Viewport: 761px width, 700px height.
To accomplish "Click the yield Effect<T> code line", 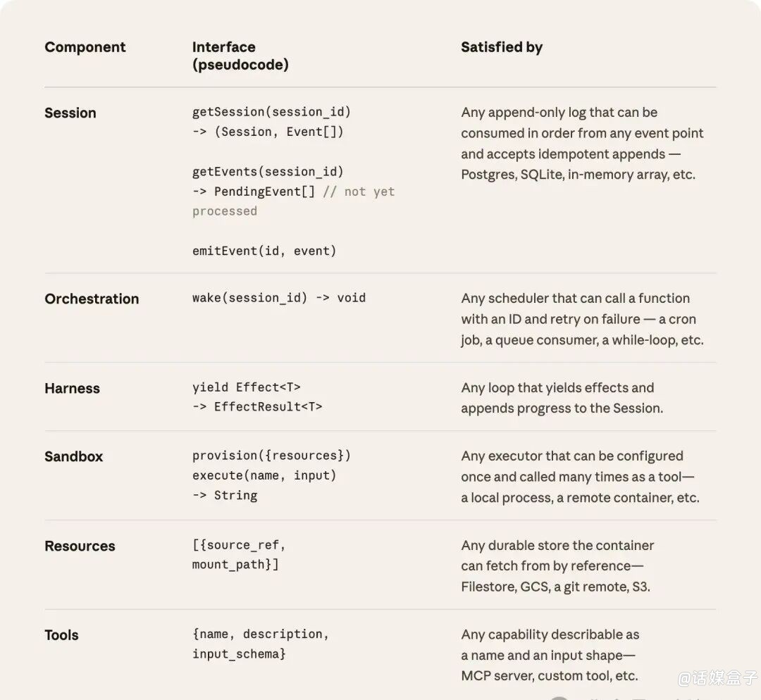I will coord(246,387).
